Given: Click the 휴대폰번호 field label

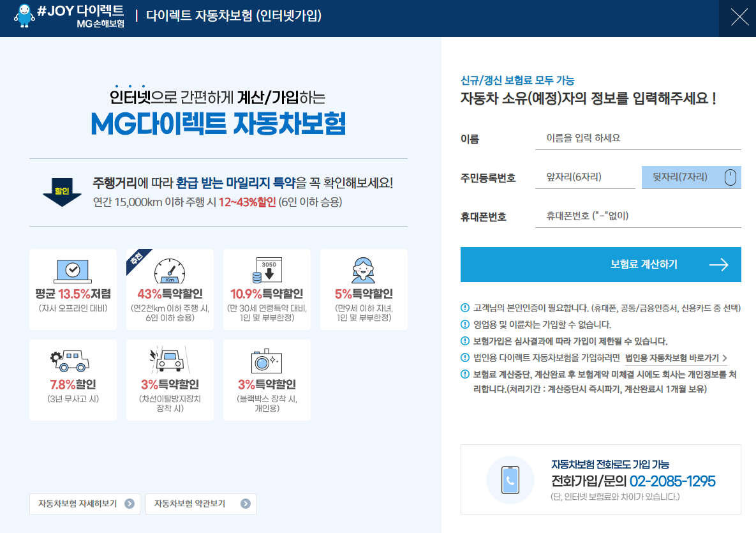Looking at the screenshot, I should (483, 217).
